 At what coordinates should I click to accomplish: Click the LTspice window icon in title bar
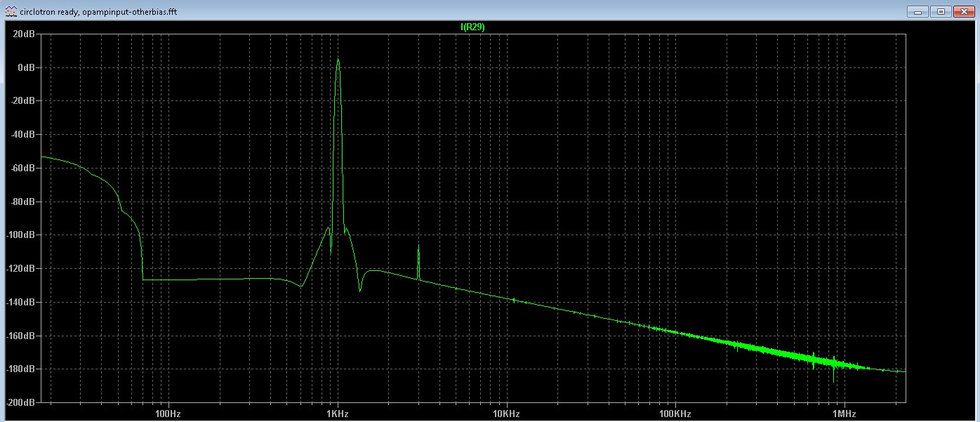pyautogui.click(x=11, y=11)
